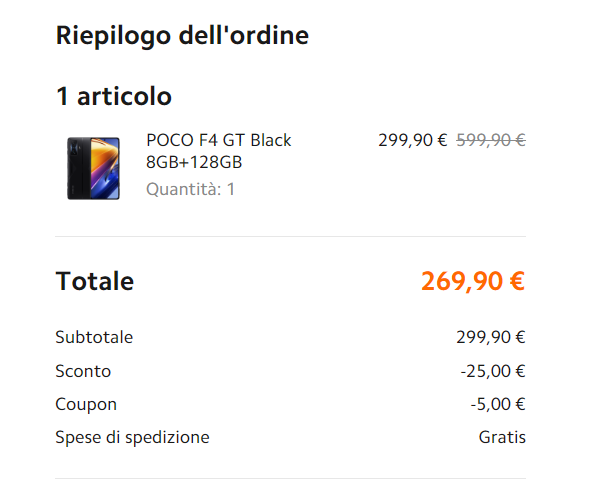
Task: Click the Subtotale label
Action: 94,337
